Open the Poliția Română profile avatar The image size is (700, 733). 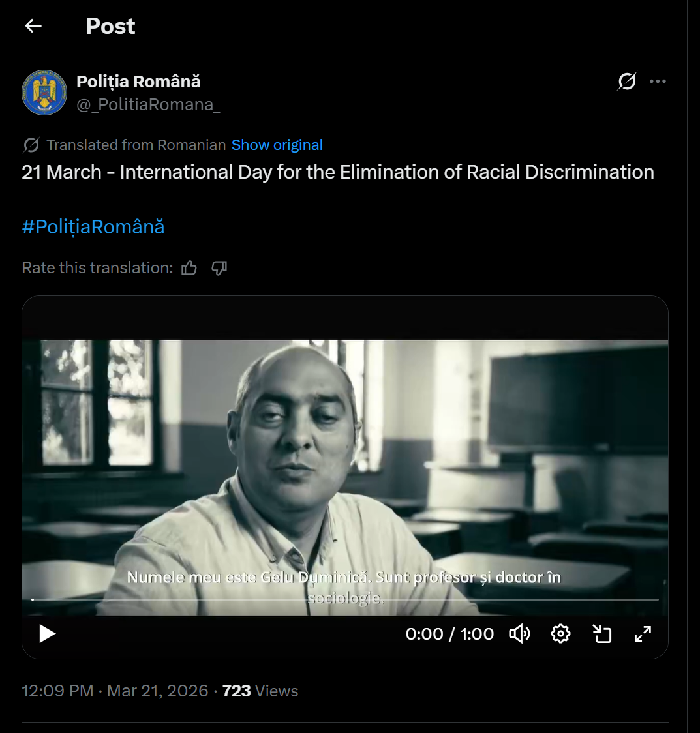(x=44, y=93)
